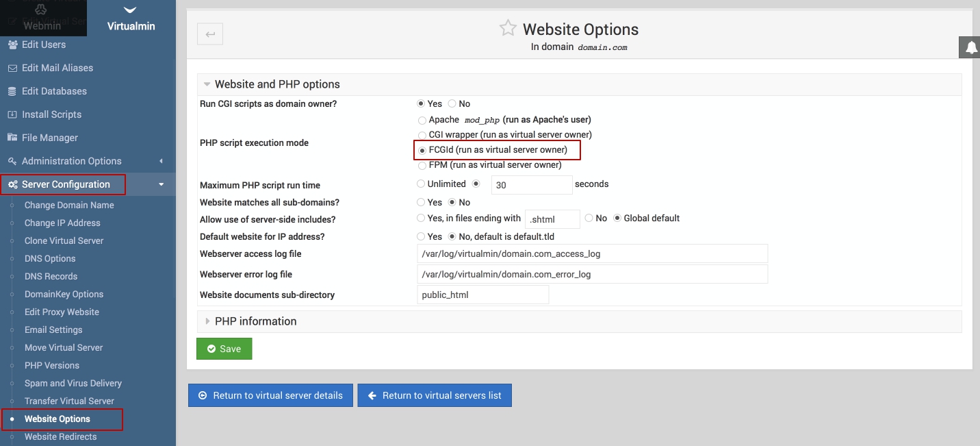Click the Edit Mail Aliases envelope icon
The image size is (980, 446).
point(12,68)
